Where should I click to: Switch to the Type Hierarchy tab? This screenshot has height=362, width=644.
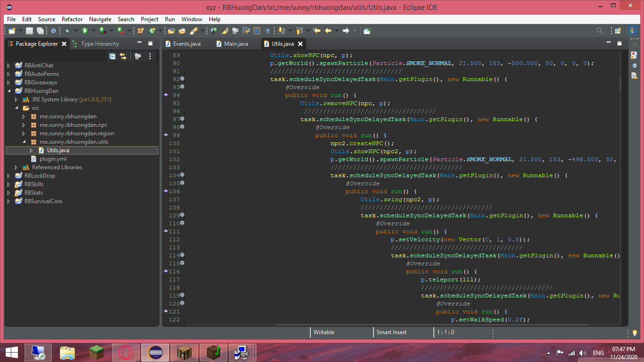[x=99, y=44]
